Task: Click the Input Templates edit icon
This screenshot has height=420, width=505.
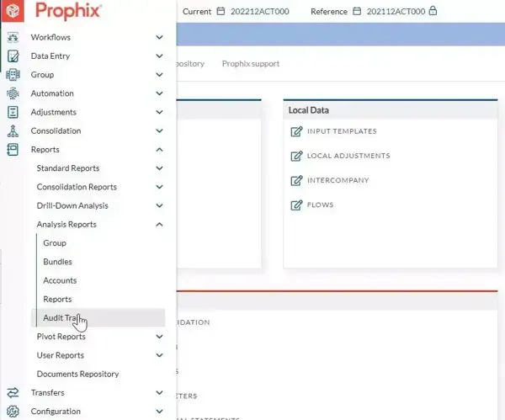Action: [296, 131]
